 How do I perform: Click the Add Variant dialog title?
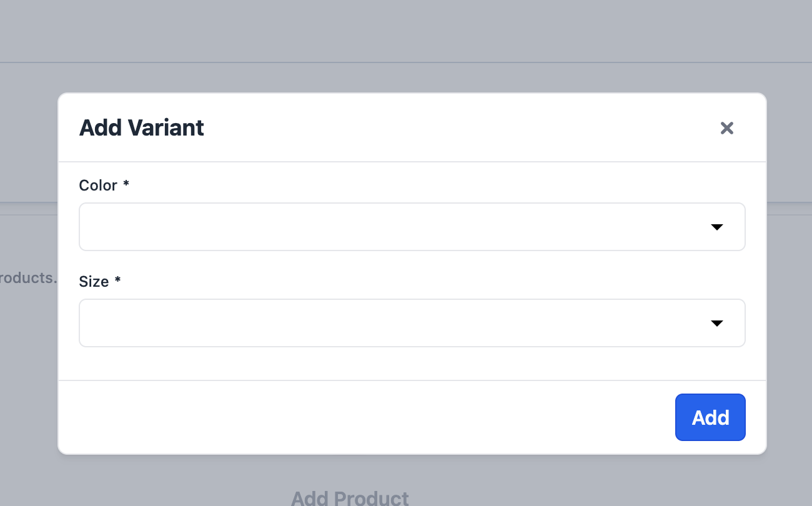click(142, 128)
